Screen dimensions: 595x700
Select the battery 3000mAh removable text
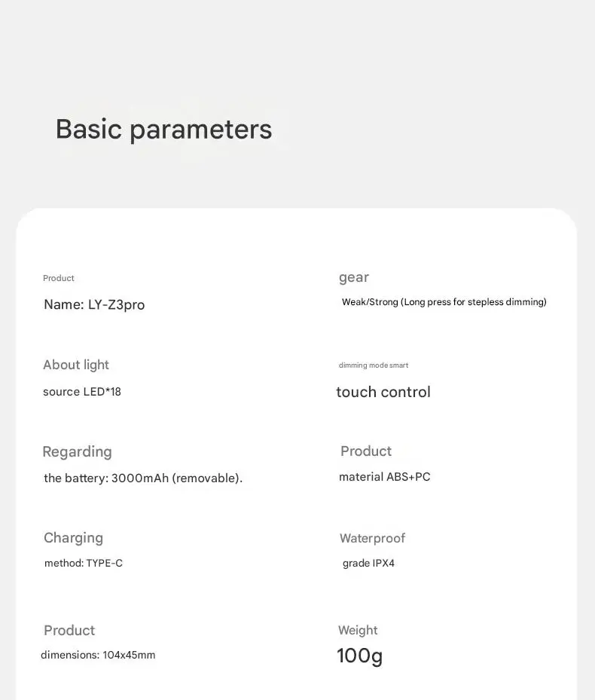point(143,478)
